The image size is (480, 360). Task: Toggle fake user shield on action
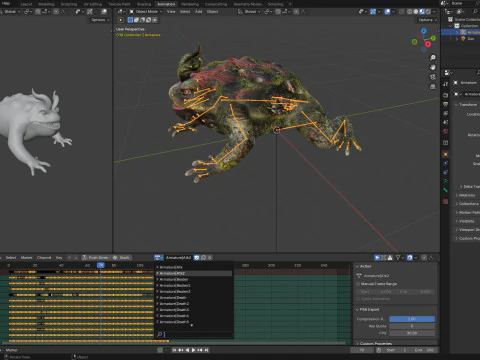tap(197, 258)
